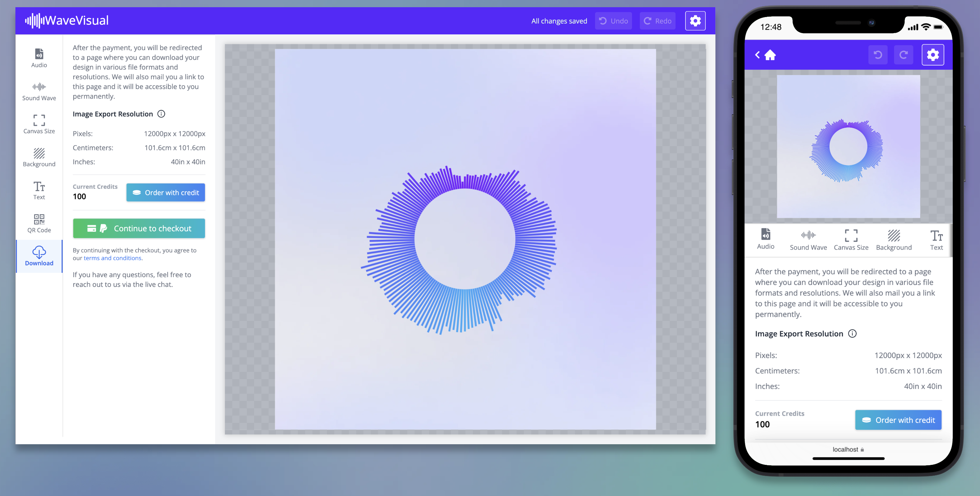Tap Order with credit on phone
980x496 pixels.
[898, 420]
